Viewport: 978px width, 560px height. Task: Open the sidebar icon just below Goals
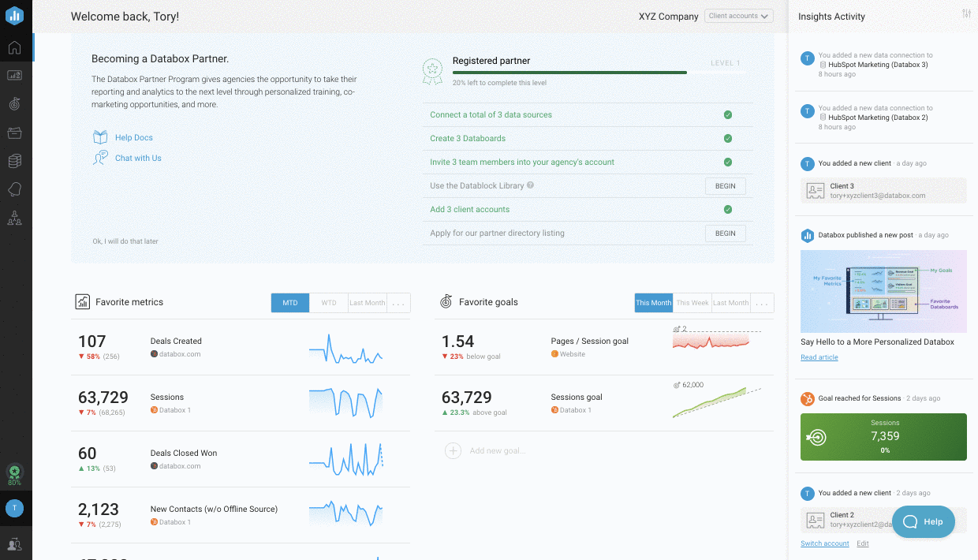point(14,133)
